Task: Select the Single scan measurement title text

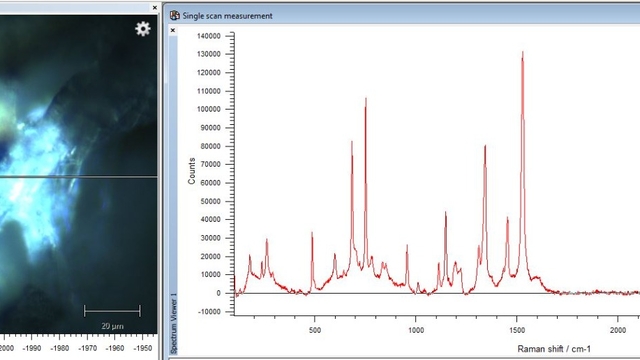Action: pyautogui.click(x=227, y=16)
